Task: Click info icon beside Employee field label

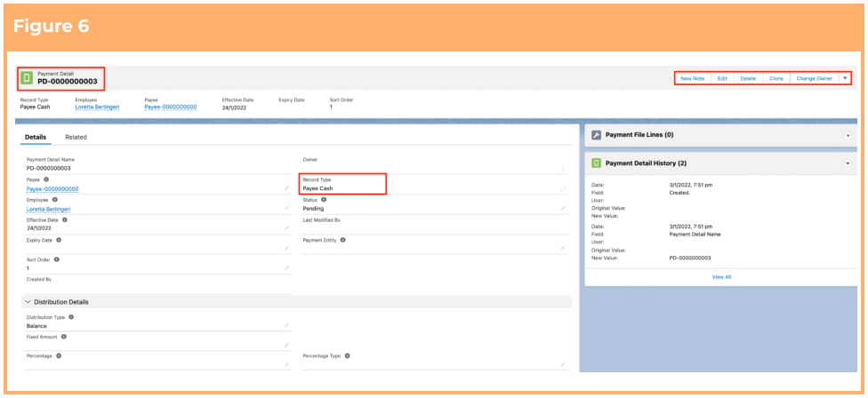Action: (55, 200)
